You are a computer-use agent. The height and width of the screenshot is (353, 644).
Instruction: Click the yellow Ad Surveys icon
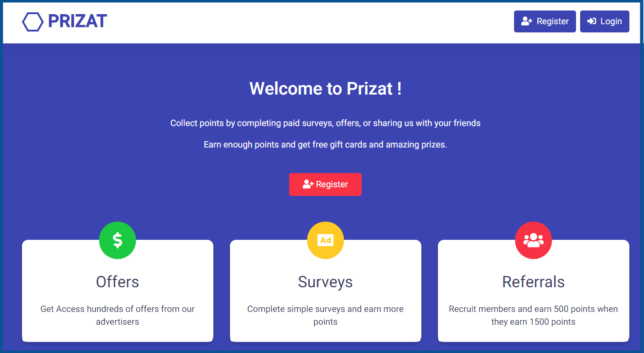[x=326, y=240]
